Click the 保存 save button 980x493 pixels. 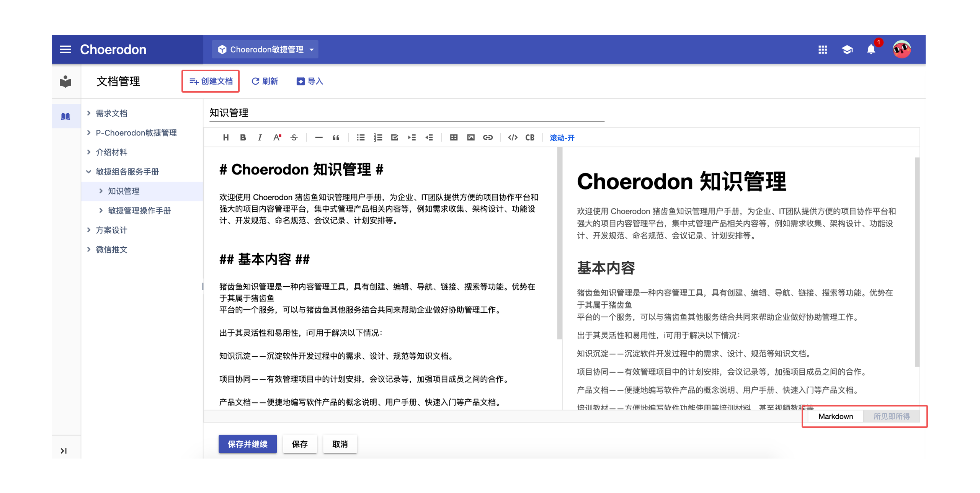point(300,444)
